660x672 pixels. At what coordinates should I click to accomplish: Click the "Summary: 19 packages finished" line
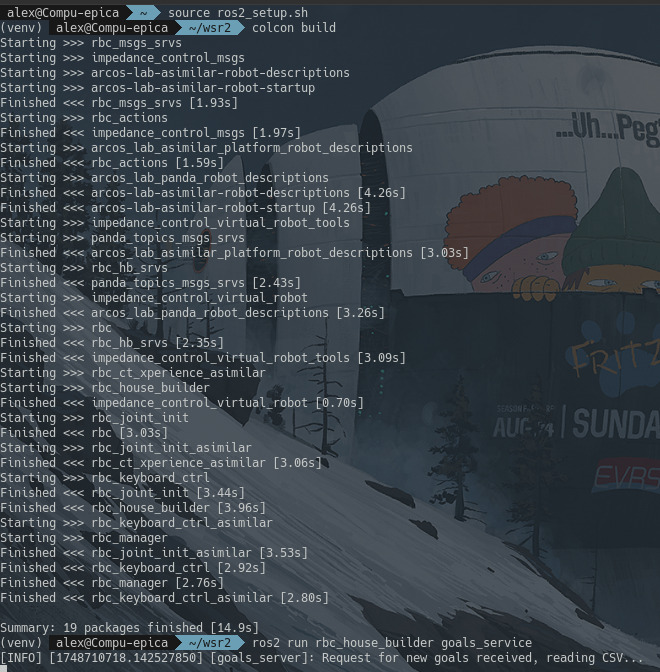coord(130,628)
